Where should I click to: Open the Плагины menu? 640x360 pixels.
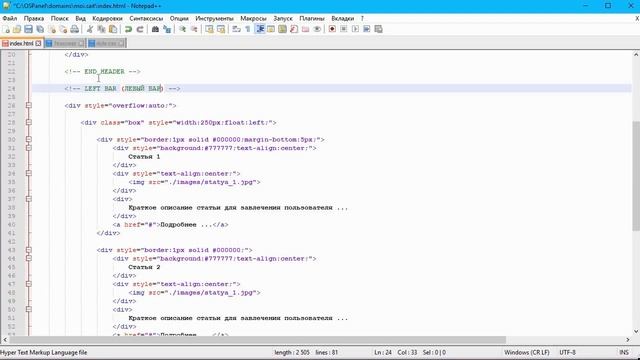pyautogui.click(x=312, y=18)
